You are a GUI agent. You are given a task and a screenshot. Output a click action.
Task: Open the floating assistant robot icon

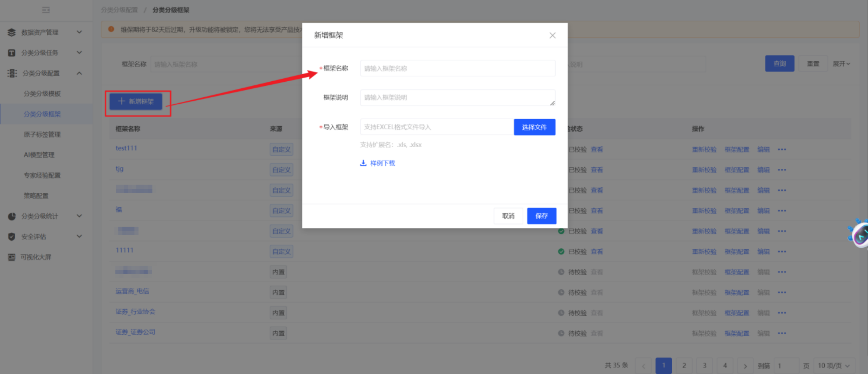pyautogui.click(x=859, y=234)
